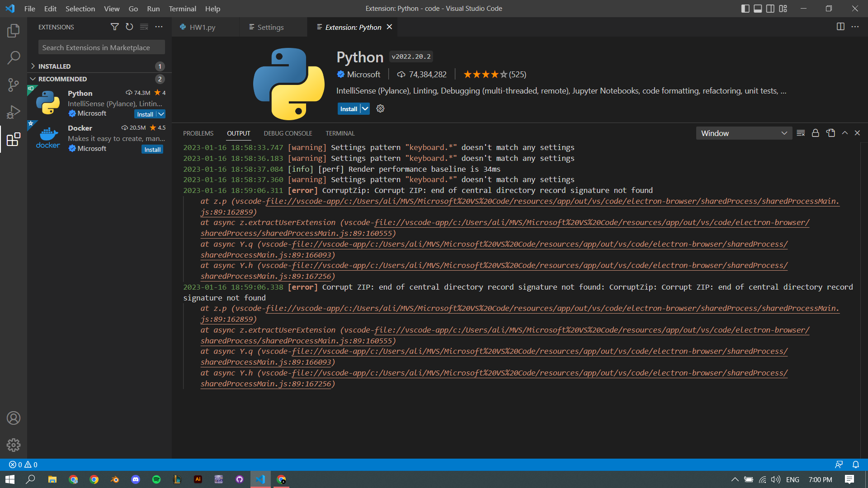Open the Explorer icon
This screenshot has width=868, height=488.
coord(13,31)
